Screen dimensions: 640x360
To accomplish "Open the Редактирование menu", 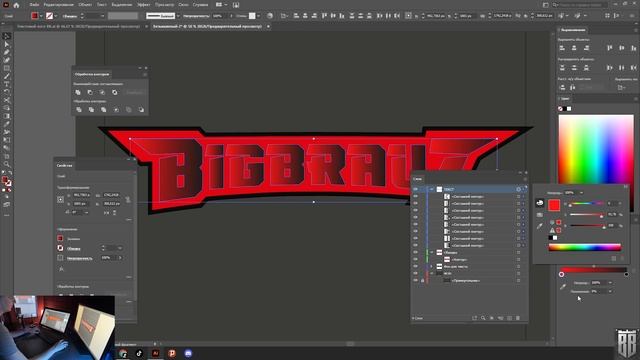I will click(58, 5).
